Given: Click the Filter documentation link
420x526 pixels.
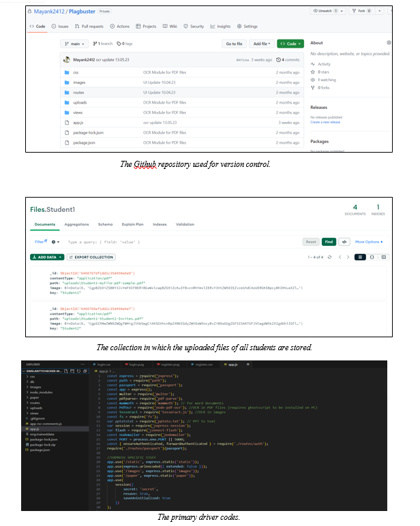Looking at the screenshot, I should click(x=41, y=241).
